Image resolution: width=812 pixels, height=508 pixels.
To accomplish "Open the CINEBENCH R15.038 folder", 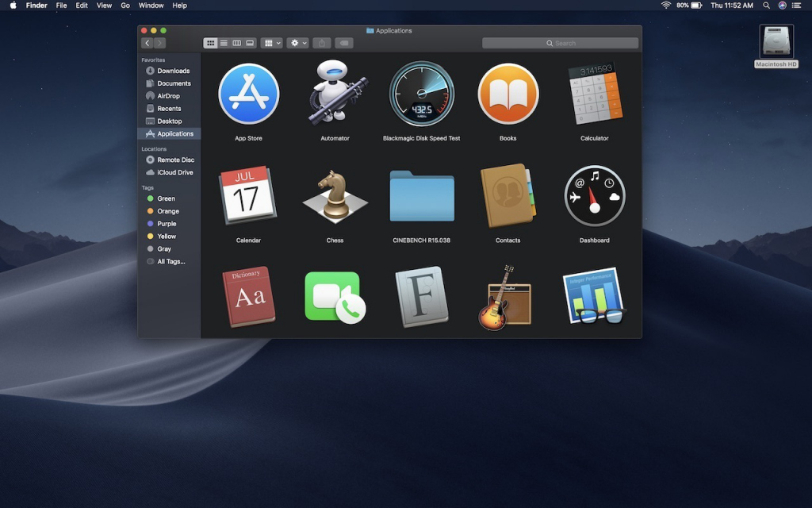I will [x=422, y=196].
